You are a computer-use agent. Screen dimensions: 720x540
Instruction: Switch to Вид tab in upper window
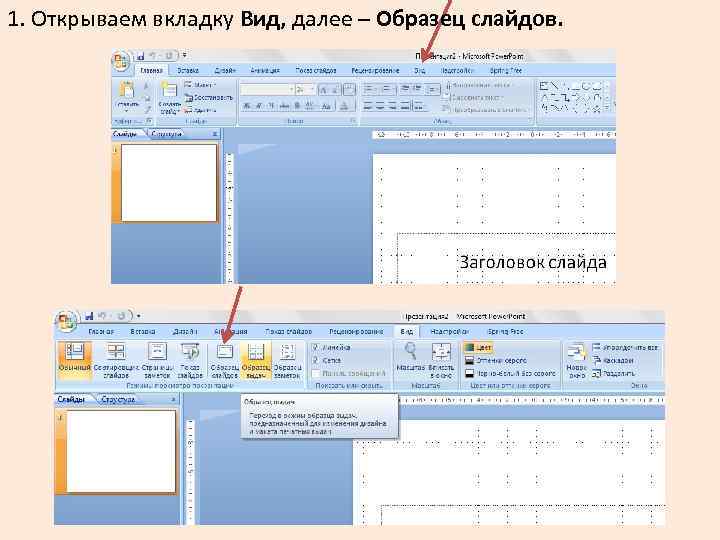(420, 70)
